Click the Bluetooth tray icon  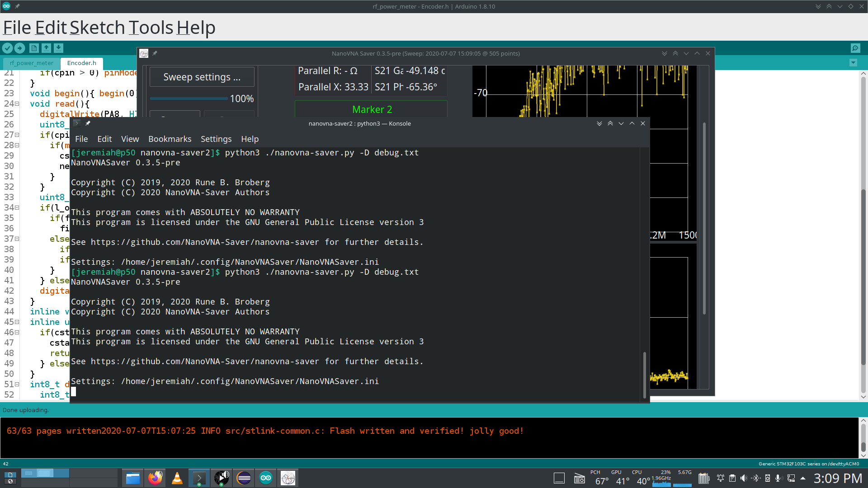pyautogui.click(x=756, y=478)
